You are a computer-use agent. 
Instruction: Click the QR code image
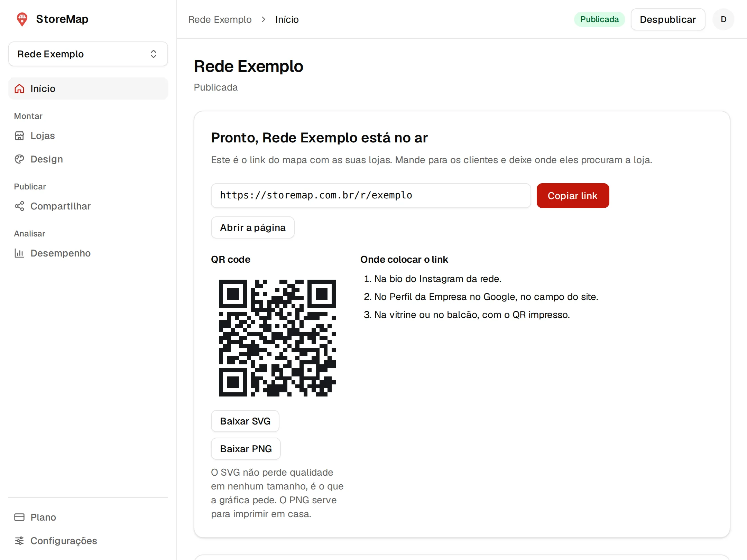[277, 338]
